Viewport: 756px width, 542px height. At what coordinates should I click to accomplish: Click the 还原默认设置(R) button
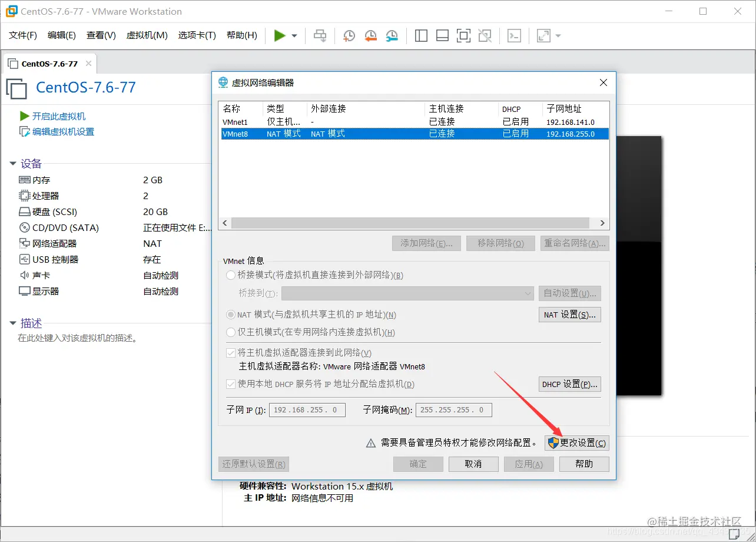pos(254,464)
